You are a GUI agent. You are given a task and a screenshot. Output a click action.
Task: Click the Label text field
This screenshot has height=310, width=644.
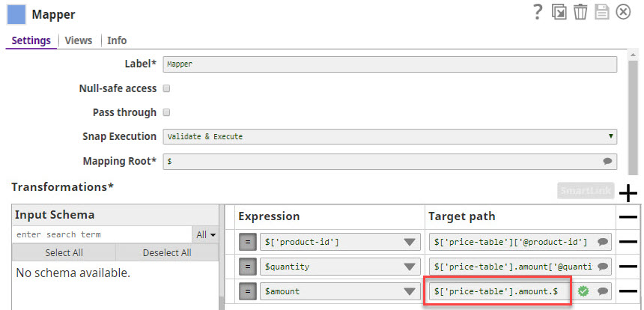389,64
